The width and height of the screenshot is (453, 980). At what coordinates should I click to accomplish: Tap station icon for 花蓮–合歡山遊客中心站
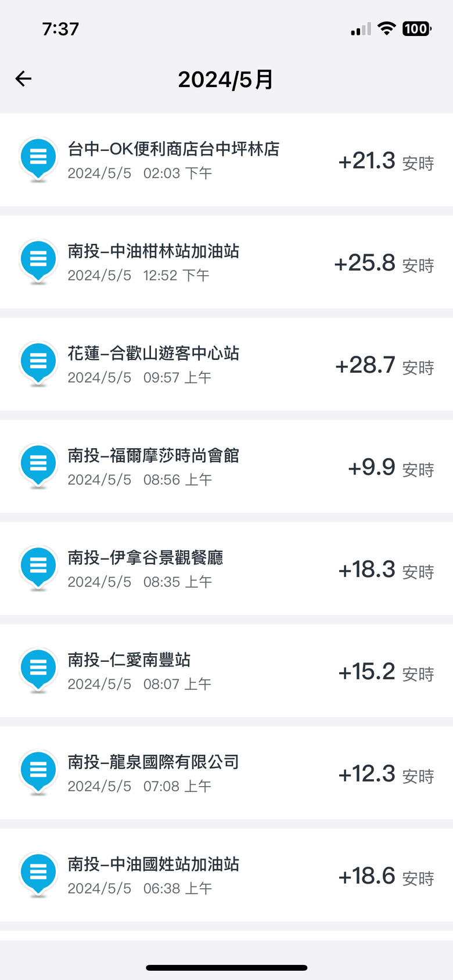[38, 363]
